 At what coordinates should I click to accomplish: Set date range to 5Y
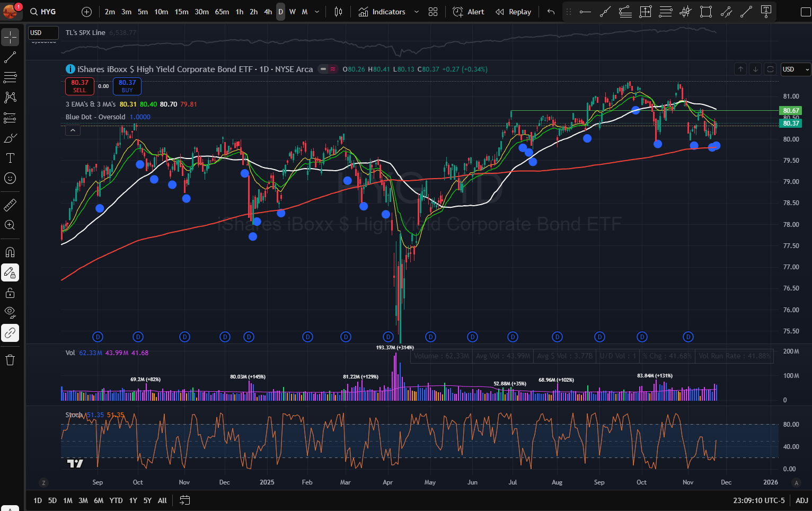(147, 500)
